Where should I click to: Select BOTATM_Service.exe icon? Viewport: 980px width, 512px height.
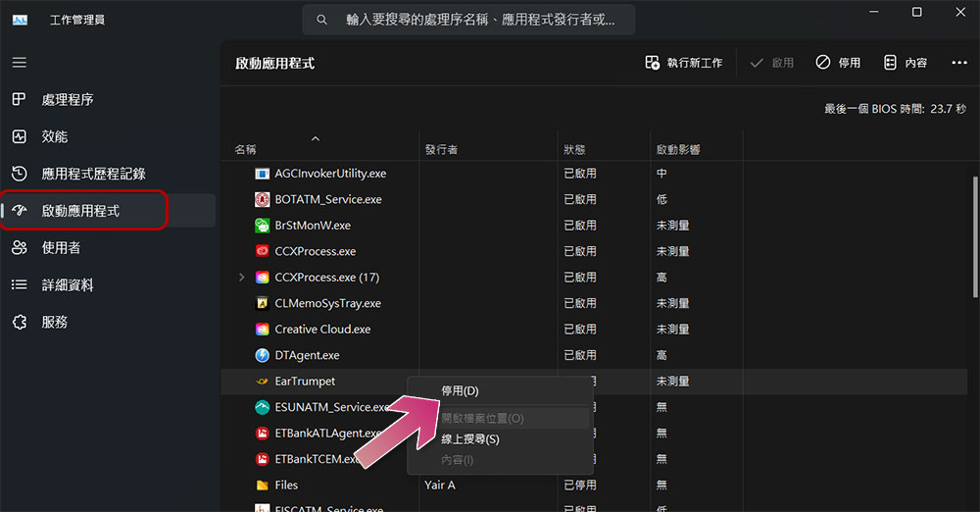(x=263, y=200)
